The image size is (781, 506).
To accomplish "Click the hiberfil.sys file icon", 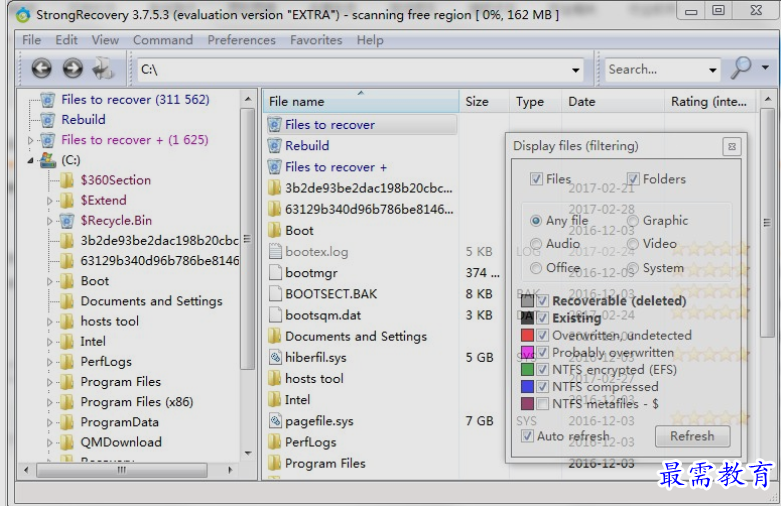I will [x=275, y=358].
